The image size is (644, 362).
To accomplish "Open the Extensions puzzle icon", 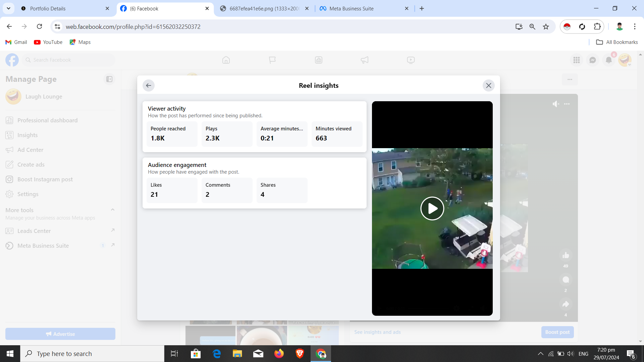I will click(597, 26).
